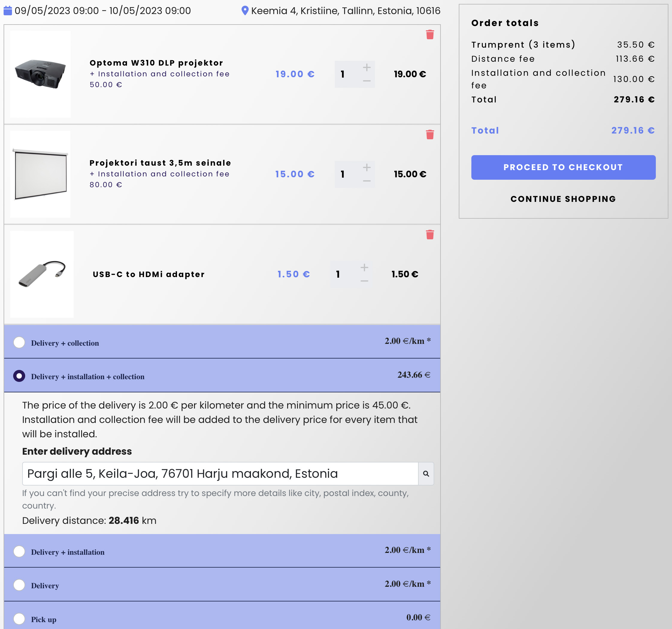The image size is (672, 629).
Task: Remove the Projektori taust screen item
Action: tap(430, 134)
